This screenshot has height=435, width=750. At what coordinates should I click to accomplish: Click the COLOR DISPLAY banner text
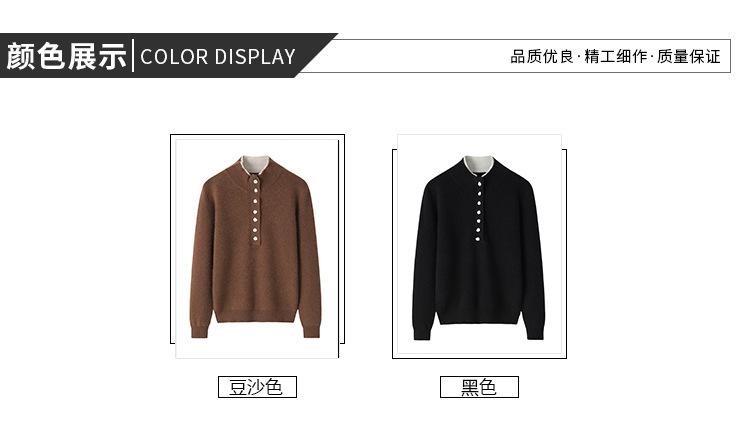pyautogui.click(x=218, y=57)
